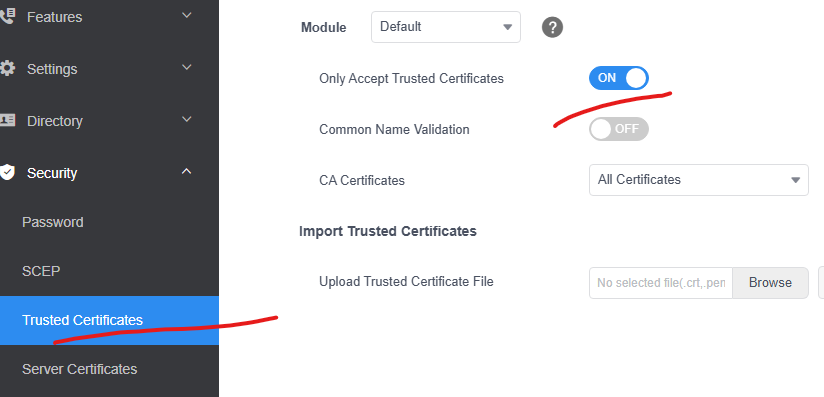Open the CA Certificates dropdown
Image resolution: width=824 pixels, height=397 pixels.
click(x=698, y=180)
